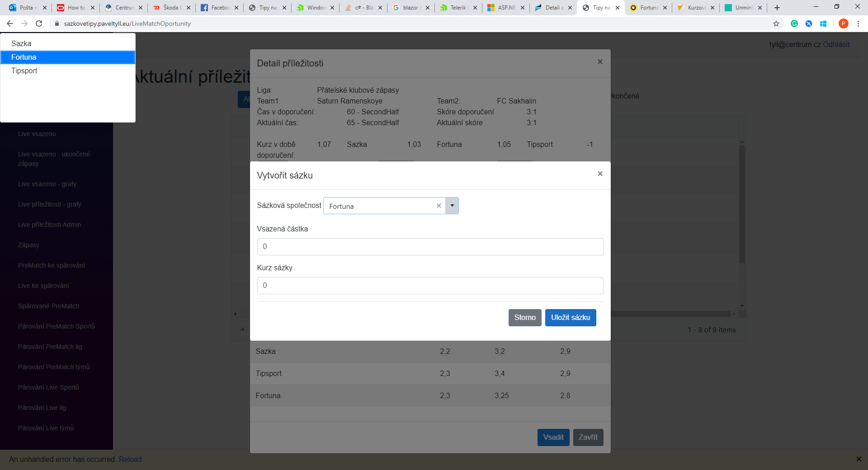Bookmark this page with the star icon
868x470 pixels.
tap(776, 23)
